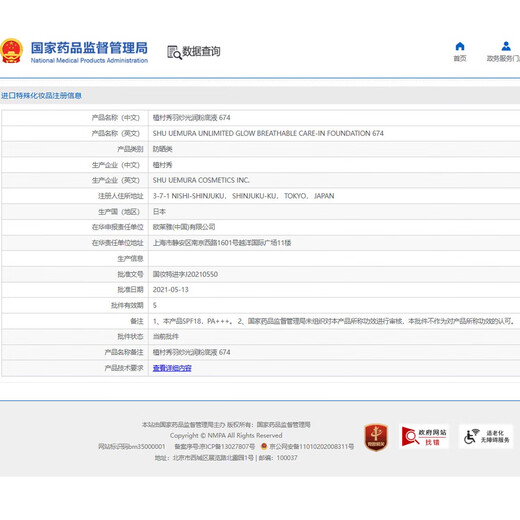Click the approval number 国妆特进字J20210550
Viewport: 520px width, 520px height.
pos(185,274)
